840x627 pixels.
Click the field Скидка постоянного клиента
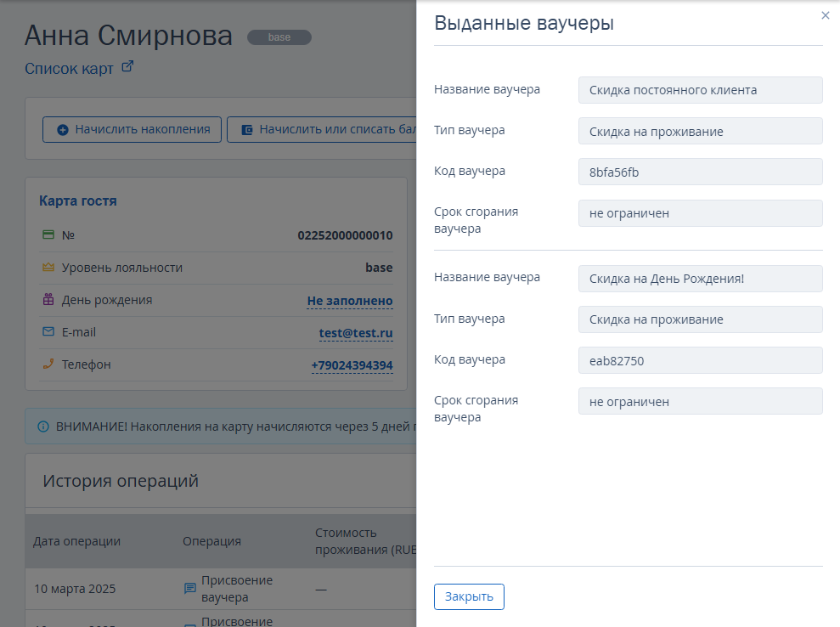click(x=700, y=90)
